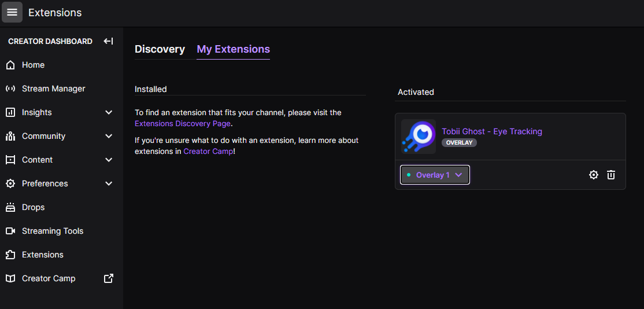The image size is (644, 309).
Task: Switch to the Discovery tab
Action: (x=160, y=49)
